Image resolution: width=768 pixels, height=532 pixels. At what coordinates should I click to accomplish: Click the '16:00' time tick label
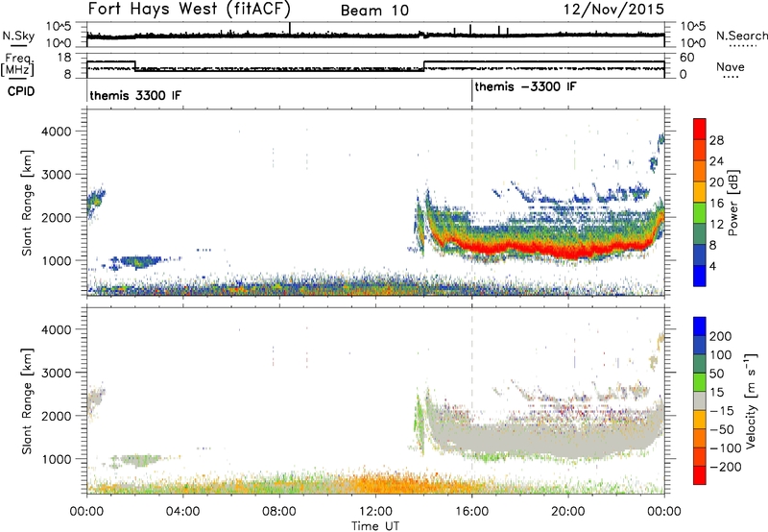471,512
